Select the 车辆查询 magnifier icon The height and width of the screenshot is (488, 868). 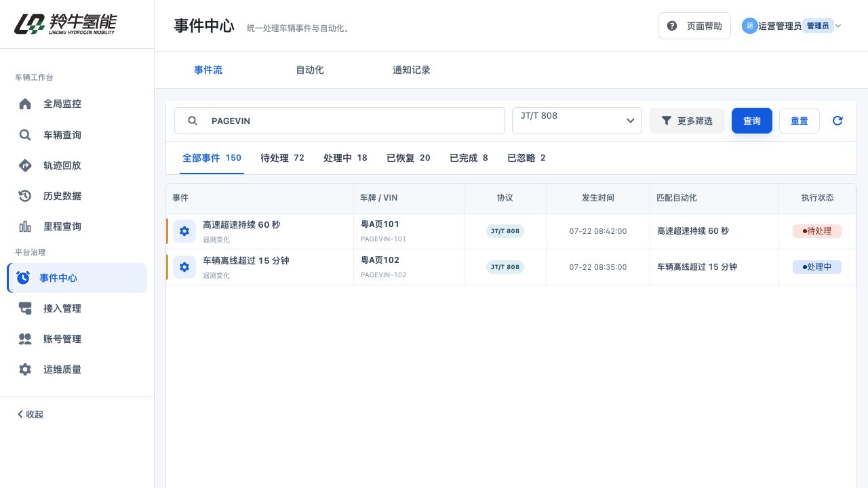pyautogui.click(x=25, y=135)
